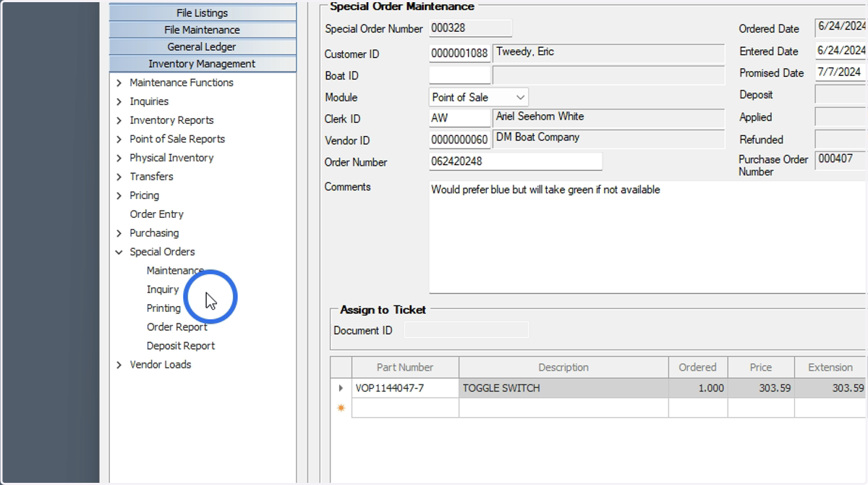Select the Maintenance Functions label
Image resolution: width=868 pixels, height=485 pixels.
(x=182, y=83)
